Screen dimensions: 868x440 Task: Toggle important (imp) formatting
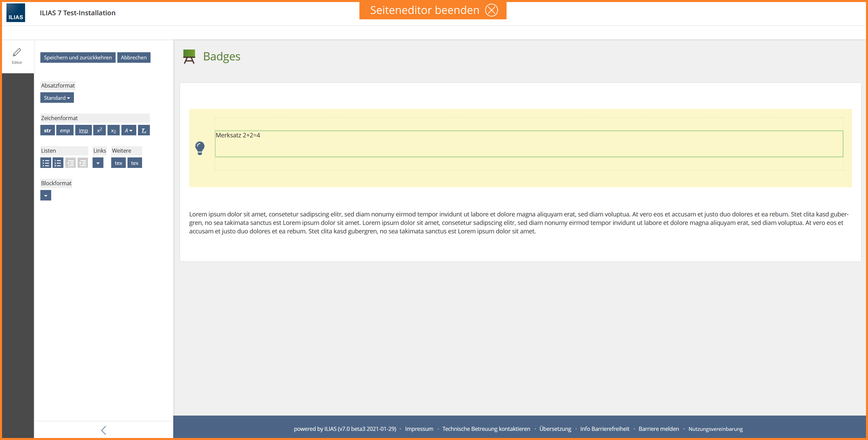[x=83, y=131]
